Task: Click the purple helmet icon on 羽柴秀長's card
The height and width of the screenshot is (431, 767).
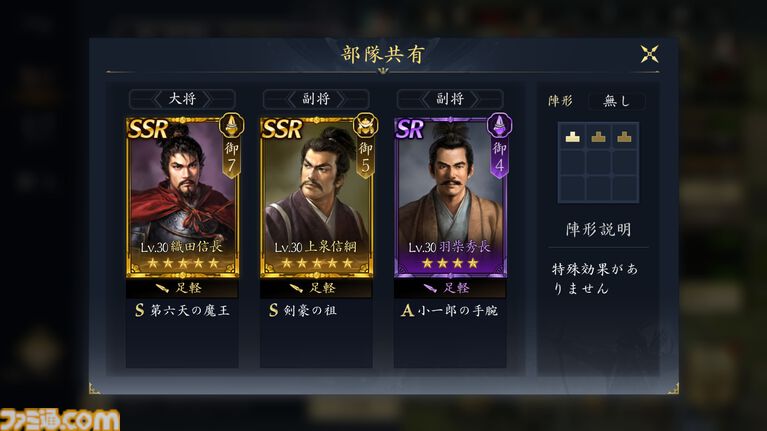Action: click(499, 125)
